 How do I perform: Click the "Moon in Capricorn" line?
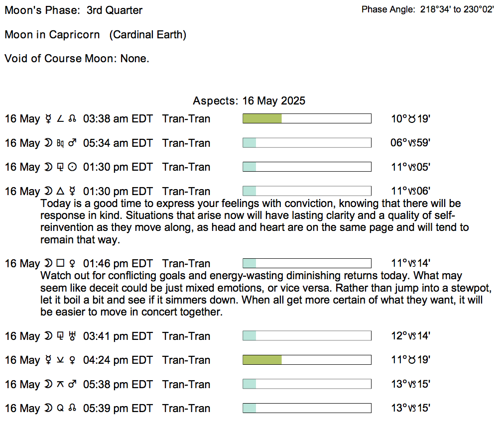click(95, 35)
